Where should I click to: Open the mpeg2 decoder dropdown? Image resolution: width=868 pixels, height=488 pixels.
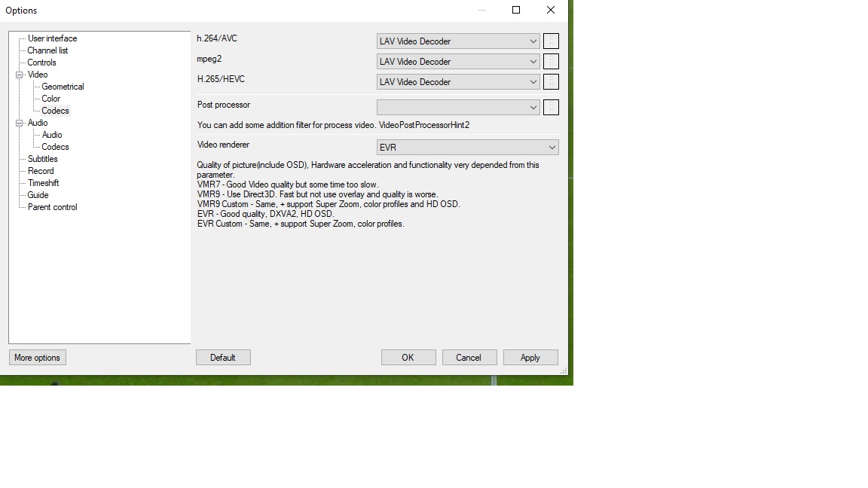coord(458,62)
